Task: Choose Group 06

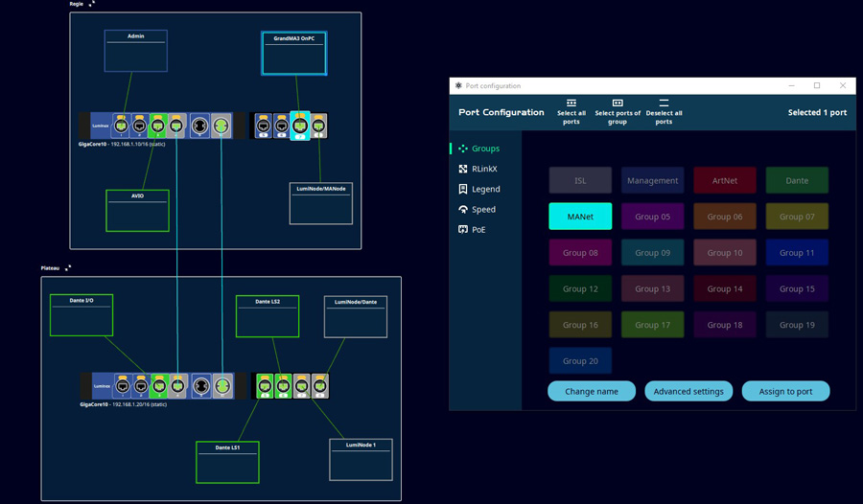Action: tap(725, 217)
